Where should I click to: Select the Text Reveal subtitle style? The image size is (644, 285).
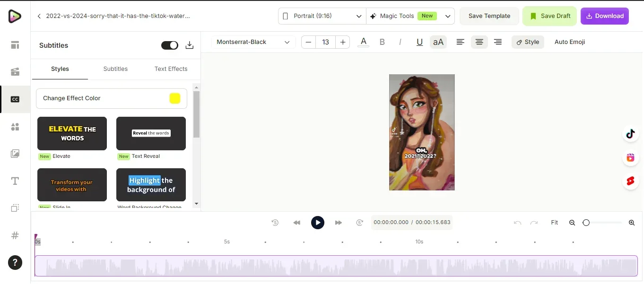pyautogui.click(x=151, y=134)
